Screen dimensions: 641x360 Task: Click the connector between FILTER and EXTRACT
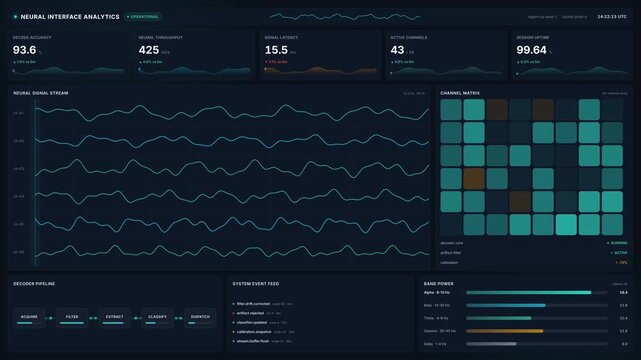(x=93, y=318)
